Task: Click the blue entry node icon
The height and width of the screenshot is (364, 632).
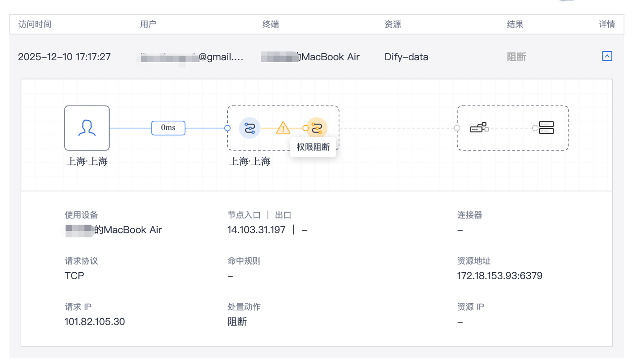Action: [249, 128]
